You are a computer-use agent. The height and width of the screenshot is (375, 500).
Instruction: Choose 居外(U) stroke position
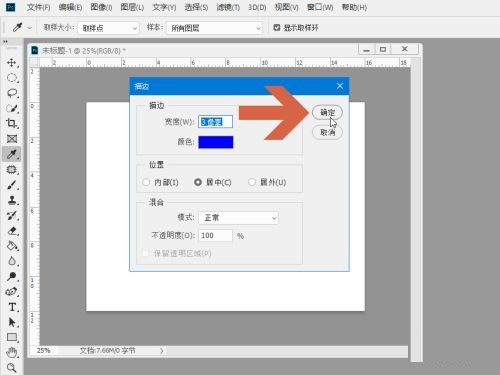pos(267,182)
